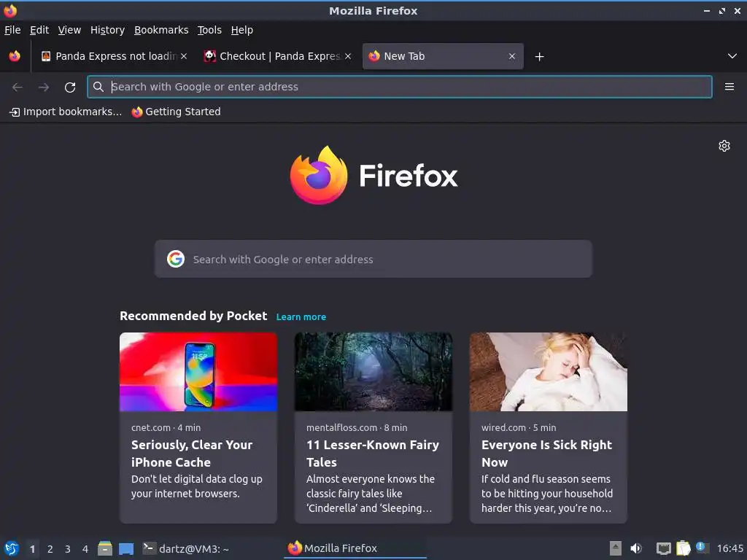Open '11 Lesser-Known Fairy Tales' headline
Screen dimensions: 747x560
[373, 454]
